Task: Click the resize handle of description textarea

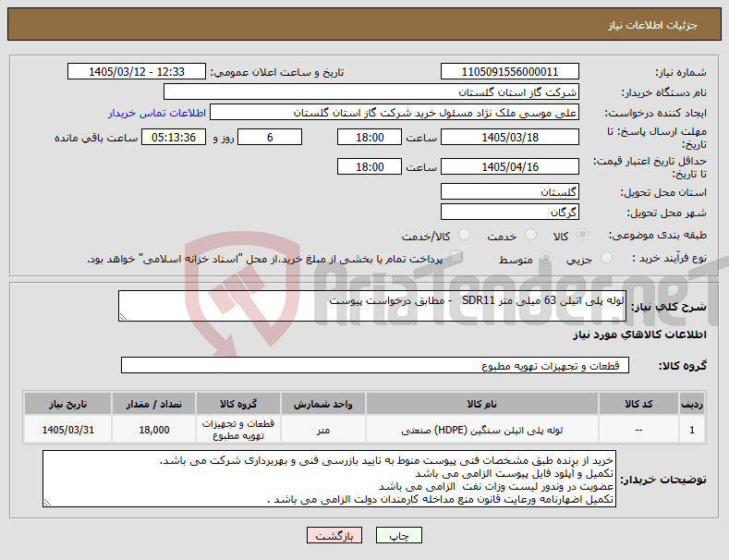Action: pyautogui.click(x=123, y=317)
